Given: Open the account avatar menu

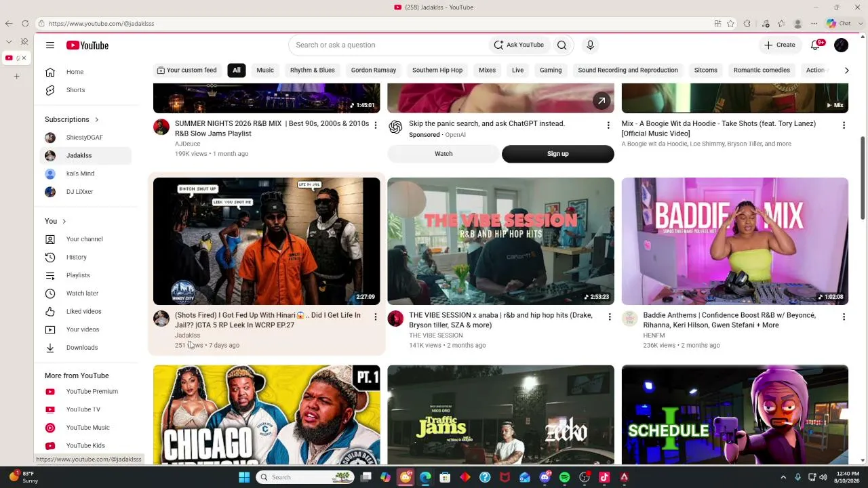Looking at the screenshot, I should (841, 45).
